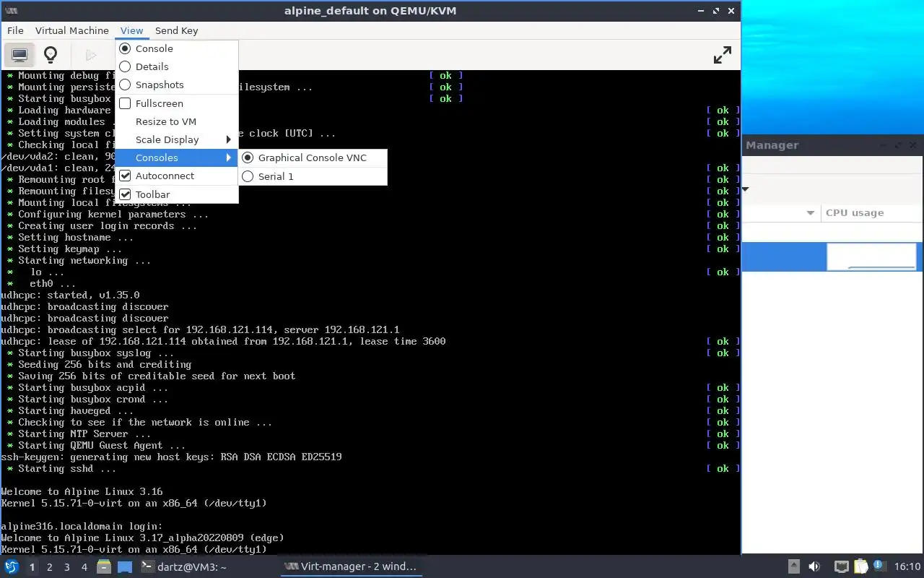Open the notifications tray icon
This screenshot has width=924, height=578.
(879, 566)
